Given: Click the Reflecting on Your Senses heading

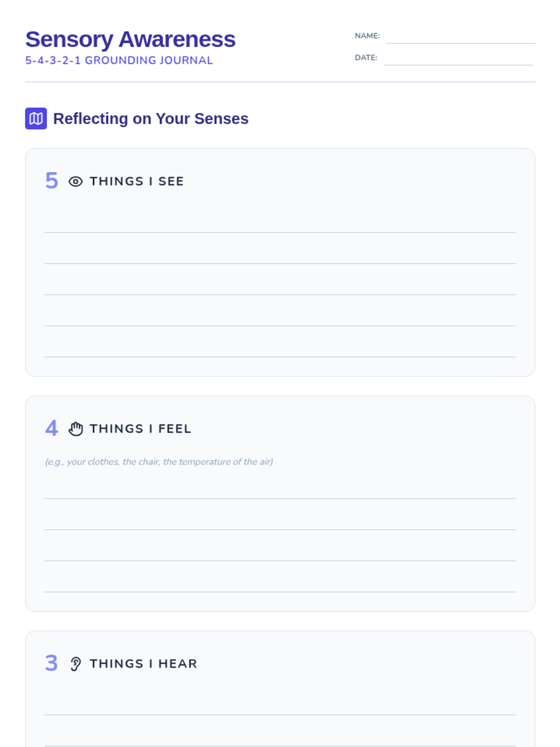Looking at the screenshot, I should point(151,119).
